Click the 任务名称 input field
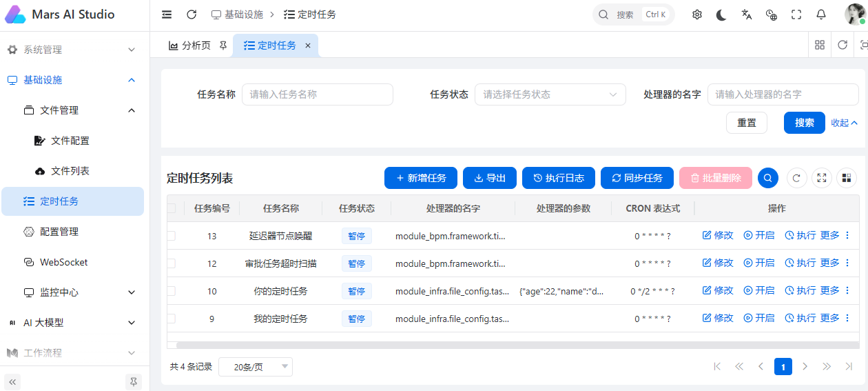Image resolution: width=868 pixels, height=391 pixels. pos(317,94)
